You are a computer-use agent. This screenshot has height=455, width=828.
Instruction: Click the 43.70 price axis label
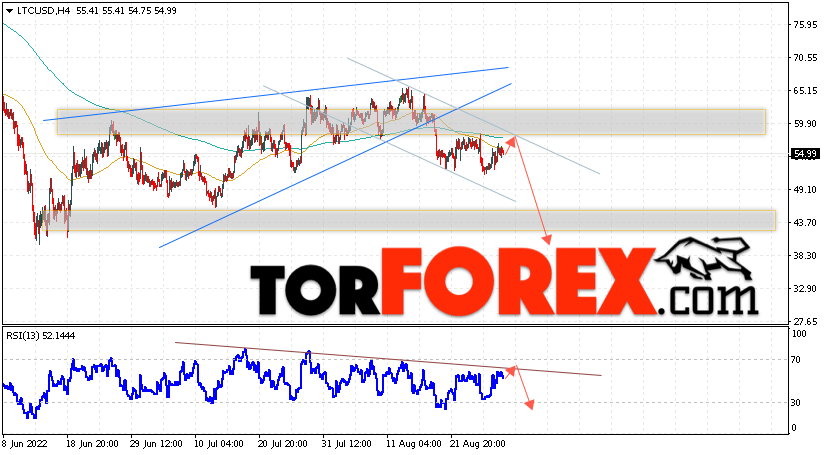click(x=805, y=223)
